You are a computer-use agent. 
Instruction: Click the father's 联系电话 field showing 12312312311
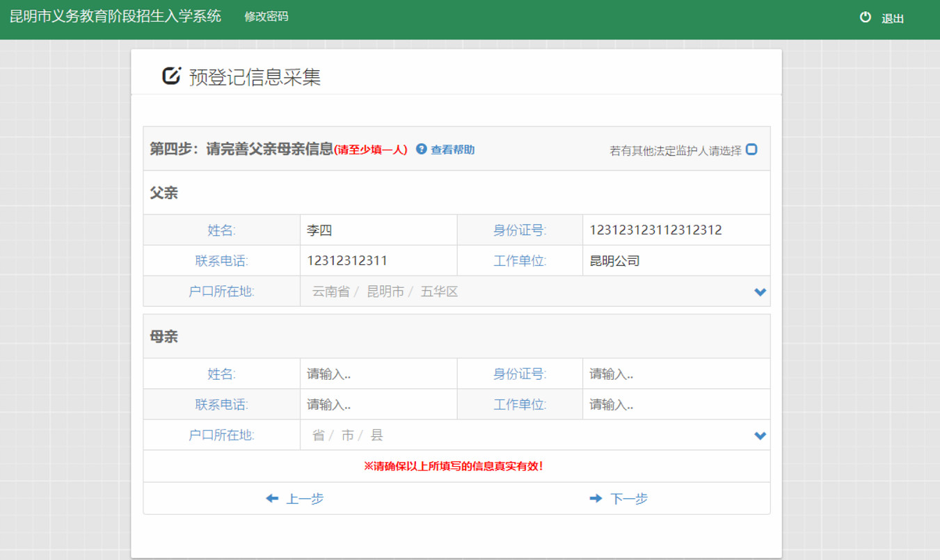click(379, 261)
